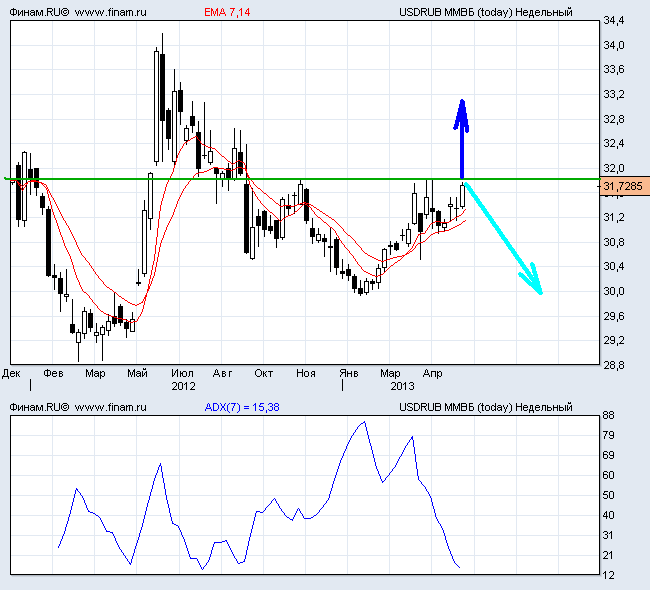Click the Апр month label on time axis

point(432,373)
